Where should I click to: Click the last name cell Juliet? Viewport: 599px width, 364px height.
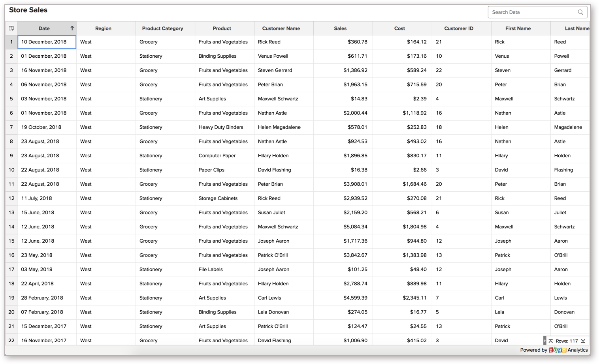tap(570, 213)
